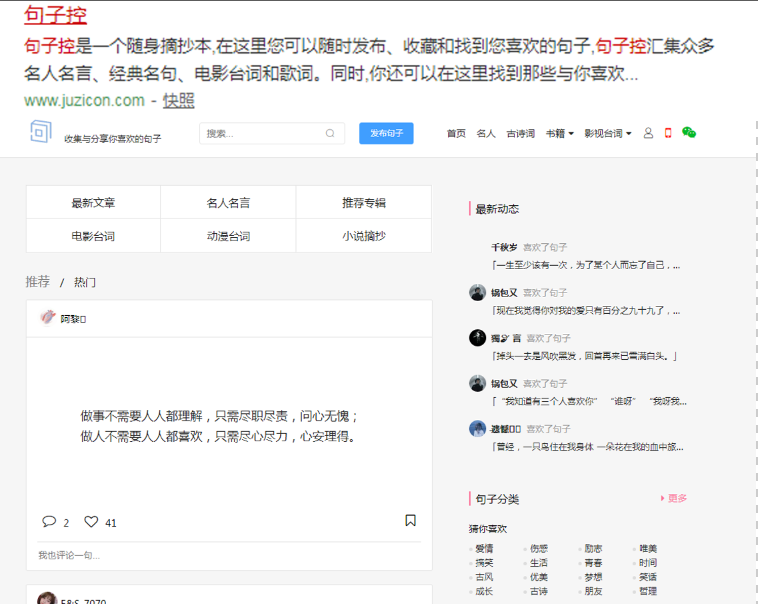758x604 pixels.
Task: Open www.juzicon.com URL link
Action: [x=85, y=101]
